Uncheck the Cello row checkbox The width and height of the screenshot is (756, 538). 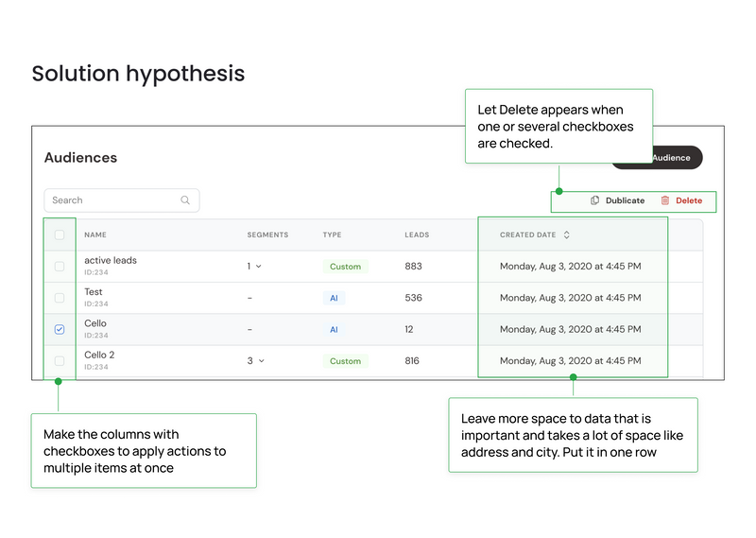click(60, 330)
